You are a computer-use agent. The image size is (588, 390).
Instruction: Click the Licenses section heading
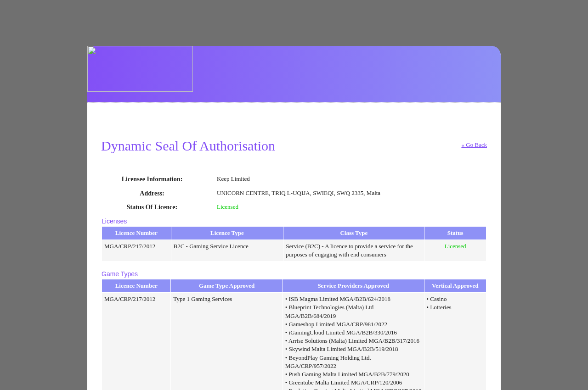(x=114, y=221)
